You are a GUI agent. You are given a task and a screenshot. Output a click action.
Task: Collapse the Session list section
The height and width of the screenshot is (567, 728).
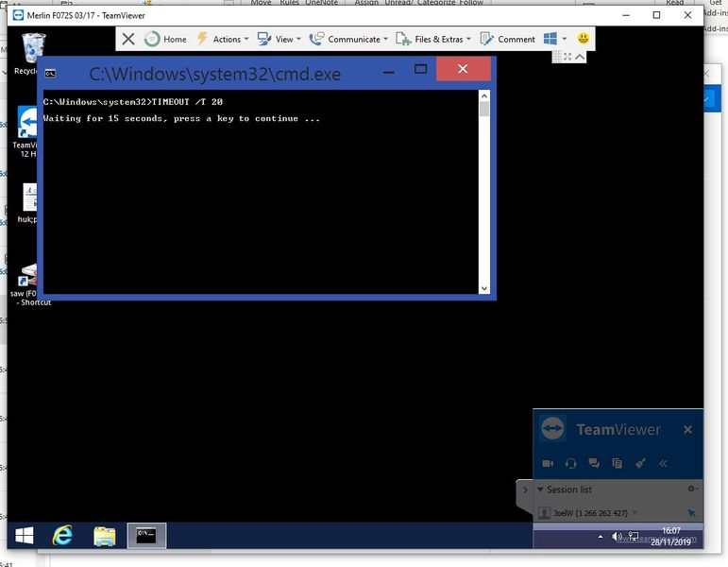pyautogui.click(x=540, y=490)
